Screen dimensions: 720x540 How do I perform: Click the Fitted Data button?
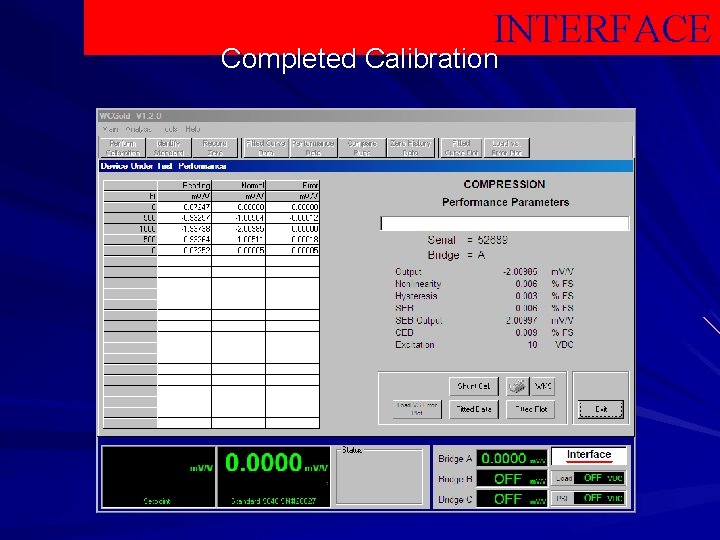point(474,409)
